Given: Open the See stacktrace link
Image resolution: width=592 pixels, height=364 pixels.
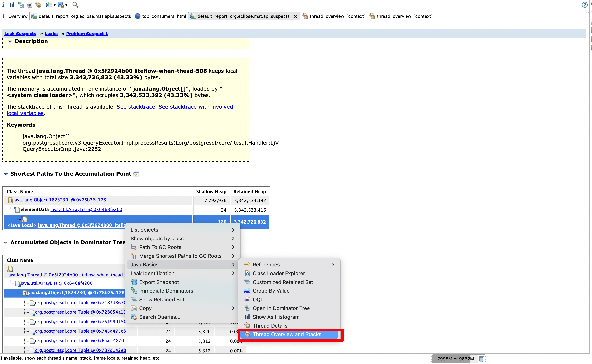Looking at the screenshot, I should (136, 107).
